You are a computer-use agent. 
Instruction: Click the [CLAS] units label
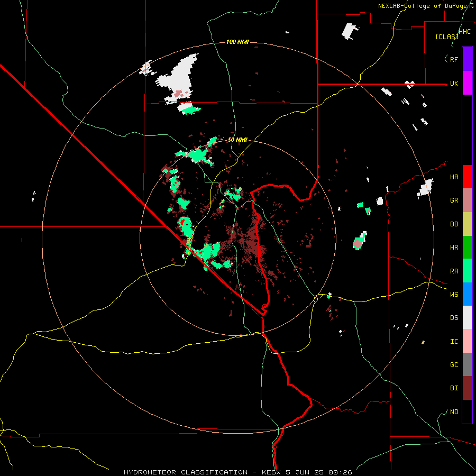click(447, 37)
